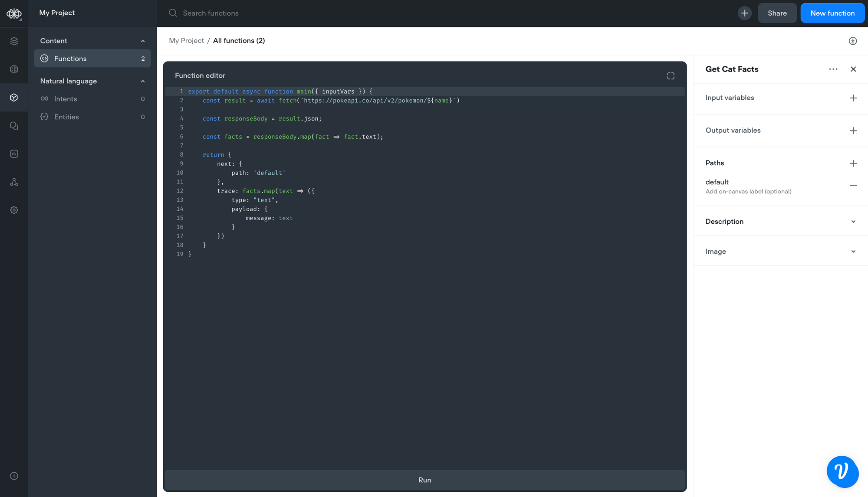This screenshot has height=497, width=868.
Task: Open the chat transcripts icon
Action: coord(14,126)
